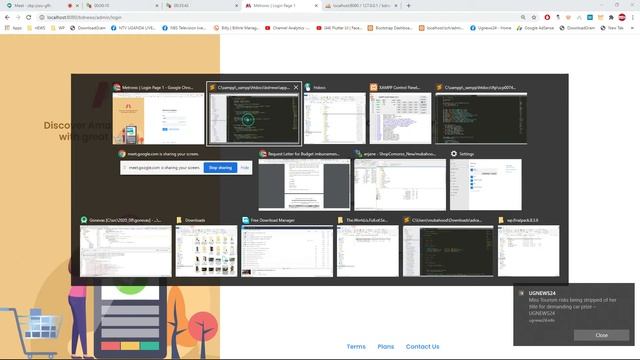Click the address bar URL field
The height and width of the screenshot is (360, 640).
coord(278,18)
